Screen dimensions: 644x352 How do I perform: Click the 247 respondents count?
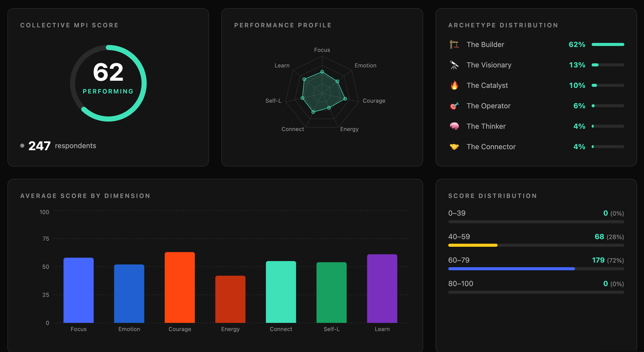(x=39, y=146)
